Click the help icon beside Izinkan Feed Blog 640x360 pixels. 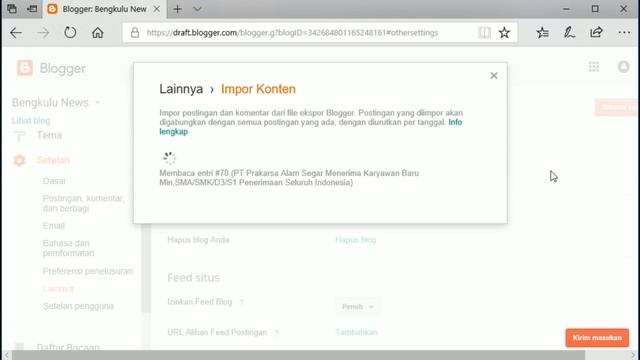[x=242, y=302]
